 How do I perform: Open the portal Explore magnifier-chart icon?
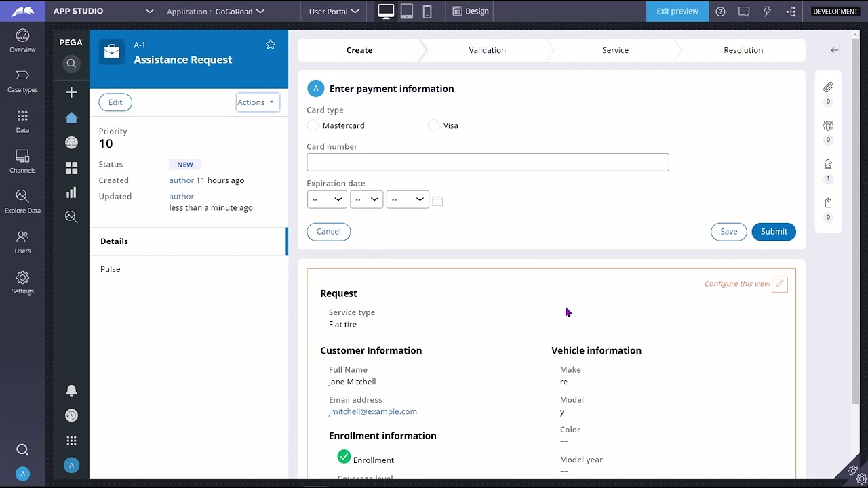[x=71, y=217]
